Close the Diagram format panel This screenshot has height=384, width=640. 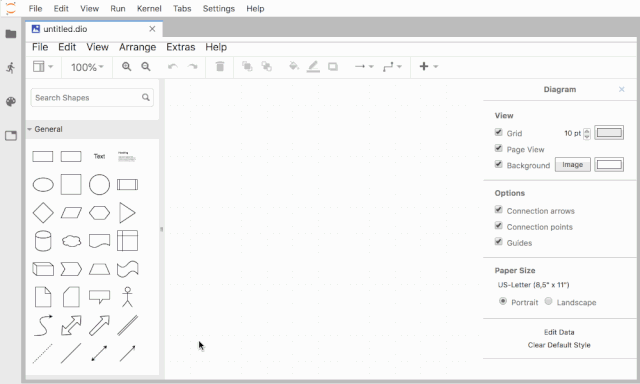[x=621, y=89]
